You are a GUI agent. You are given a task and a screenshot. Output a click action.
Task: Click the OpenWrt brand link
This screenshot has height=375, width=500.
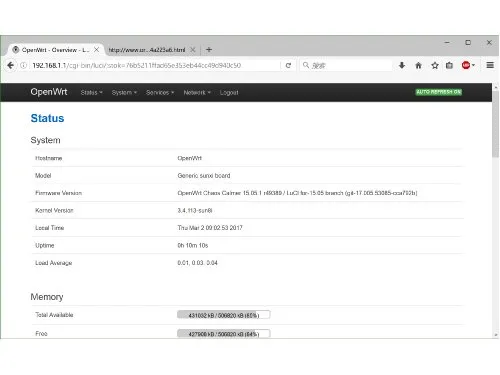click(x=49, y=92)
